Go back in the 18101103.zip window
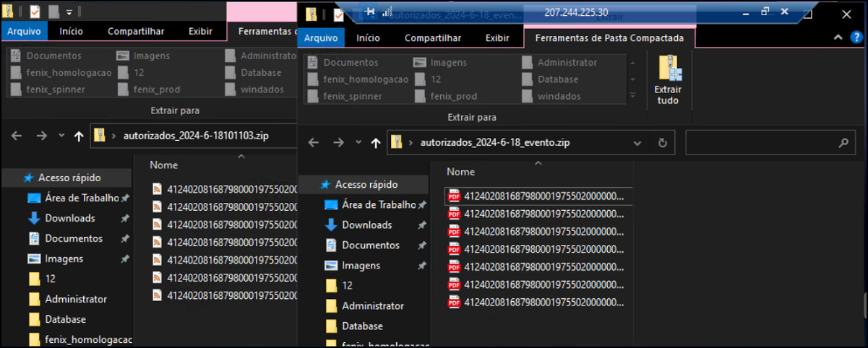868x348 pixels. click(x=17, y=136)
